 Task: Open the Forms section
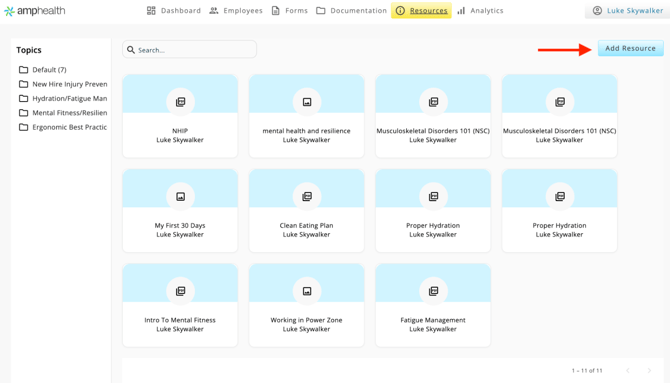click(x=290, y=11)
